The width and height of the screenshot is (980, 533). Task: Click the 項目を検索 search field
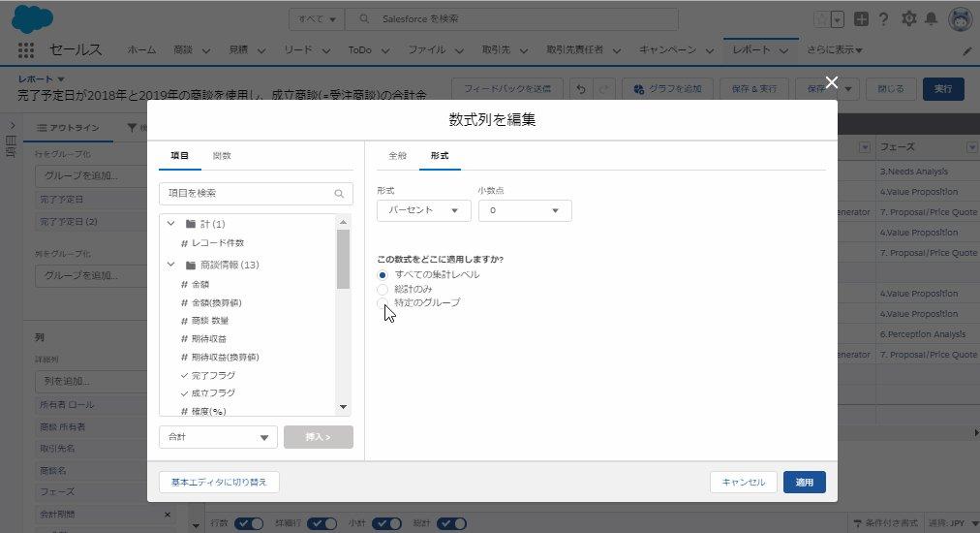pyautogui.click(x=256, y=194)
